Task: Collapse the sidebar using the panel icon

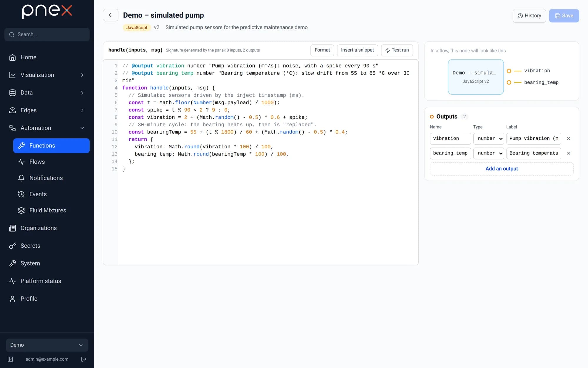Action: tap(10, 359)
